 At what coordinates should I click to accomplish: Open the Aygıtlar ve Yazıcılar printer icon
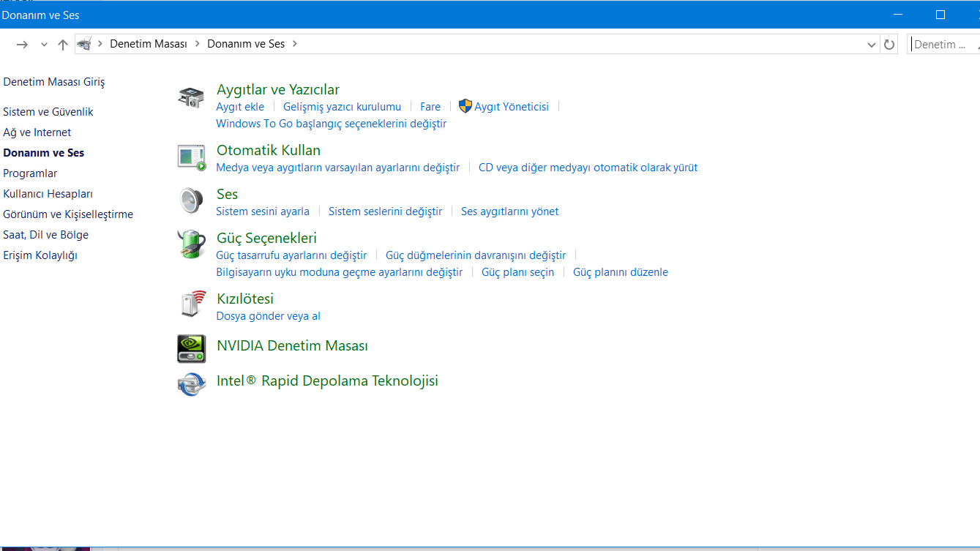(191, 97)
